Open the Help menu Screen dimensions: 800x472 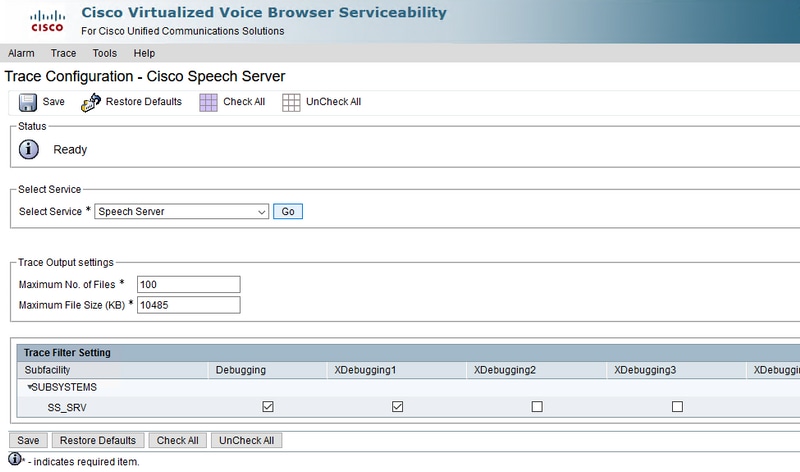point(144,53)
